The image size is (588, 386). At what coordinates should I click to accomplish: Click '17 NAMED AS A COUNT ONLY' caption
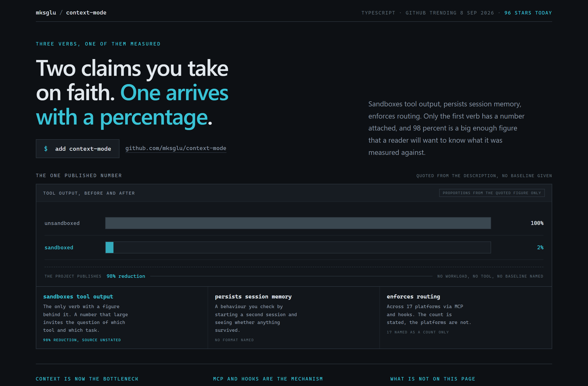point(418,332)
